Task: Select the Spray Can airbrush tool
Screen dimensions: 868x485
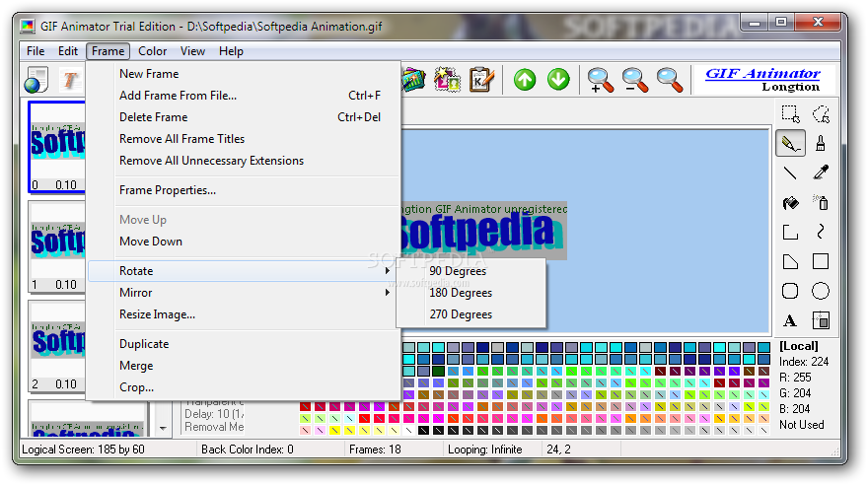Action: point(821,203)
